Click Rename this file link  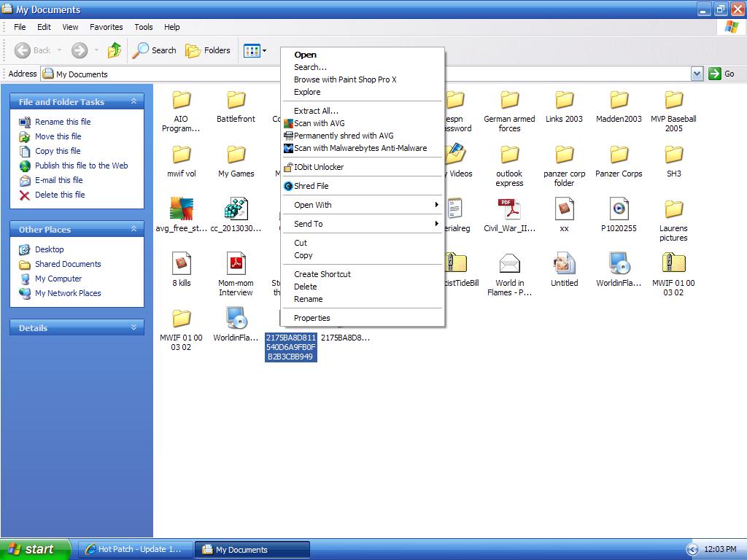coord(63,122)
